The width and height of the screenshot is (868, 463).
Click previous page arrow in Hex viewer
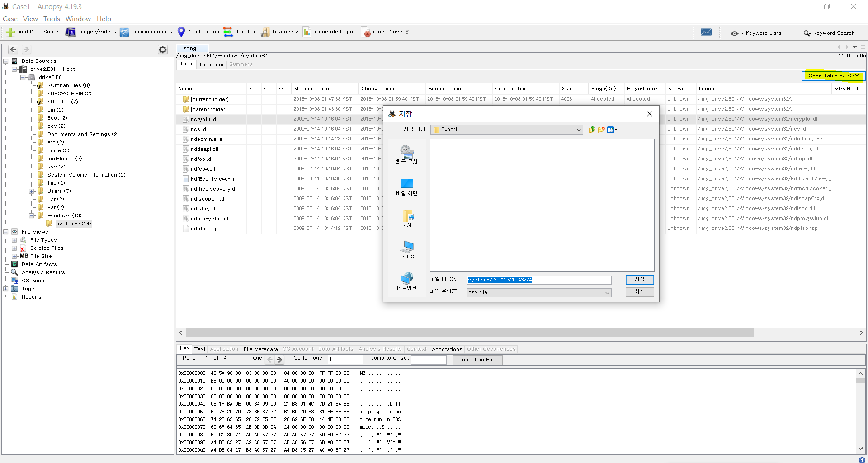(x=270, y=360)
